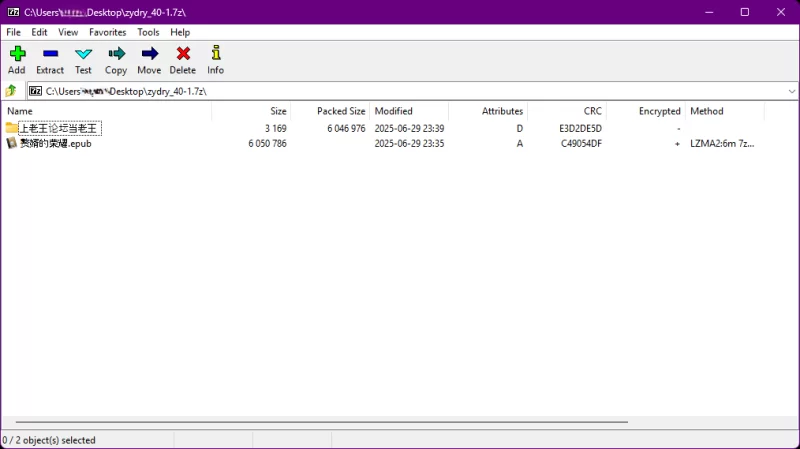Click size value 6 050 786

pos(267,144)
